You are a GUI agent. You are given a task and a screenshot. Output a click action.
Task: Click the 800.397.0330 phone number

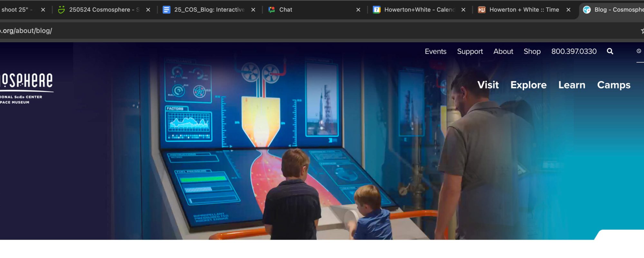click(574, 51)
